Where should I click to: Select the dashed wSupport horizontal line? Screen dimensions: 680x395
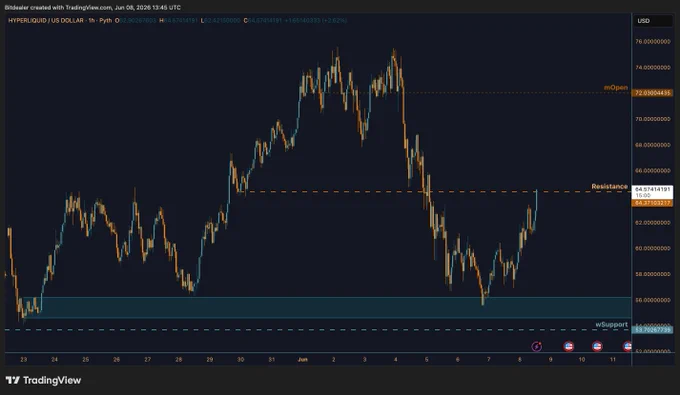pos(318,330)
